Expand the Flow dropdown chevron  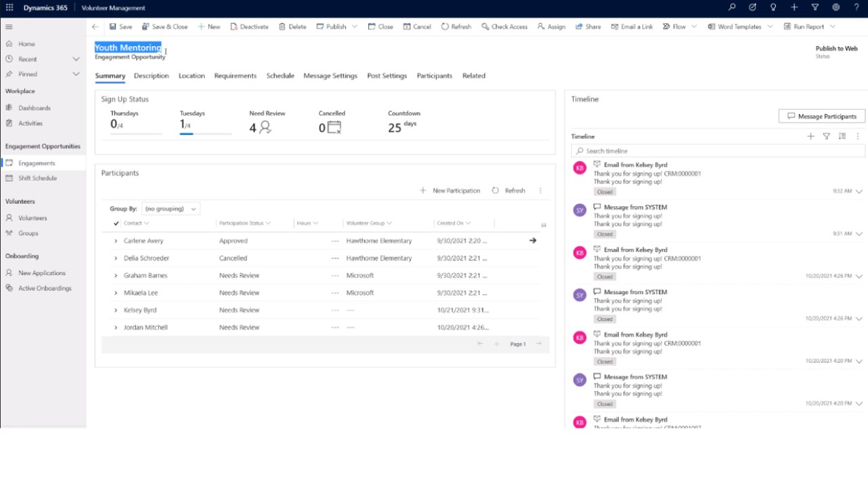[694, 26]
